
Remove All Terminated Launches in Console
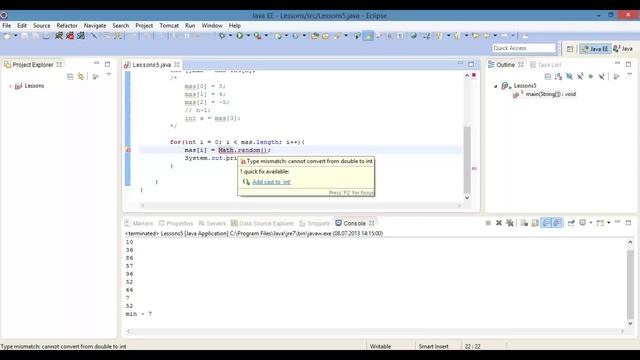pos(509,223)
